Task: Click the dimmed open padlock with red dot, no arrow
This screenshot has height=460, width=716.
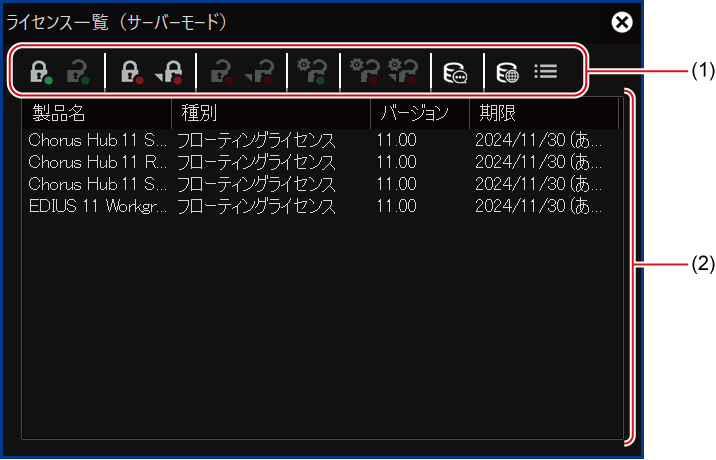Action: coord(222,72)
